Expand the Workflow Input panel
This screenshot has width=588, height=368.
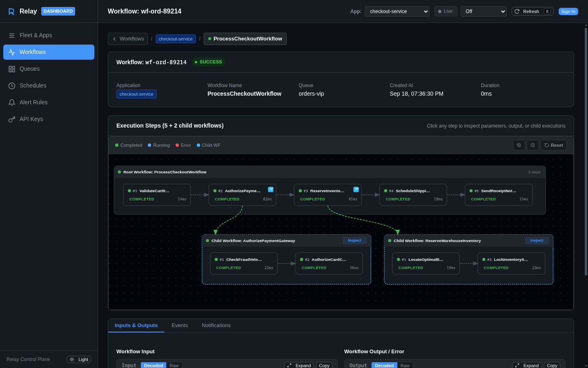pyautogui.click(x=299, y=365)
